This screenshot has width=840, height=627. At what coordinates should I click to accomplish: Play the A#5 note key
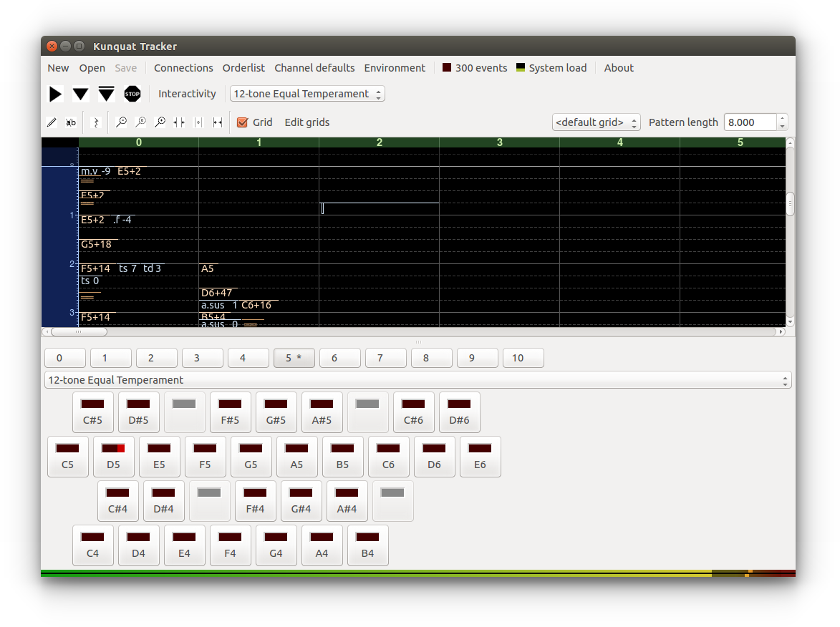pyautogui.click(x=322, y=412)
